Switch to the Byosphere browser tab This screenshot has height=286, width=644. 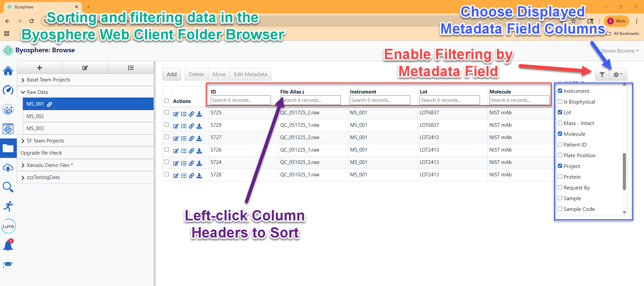[x=43, y=7]
